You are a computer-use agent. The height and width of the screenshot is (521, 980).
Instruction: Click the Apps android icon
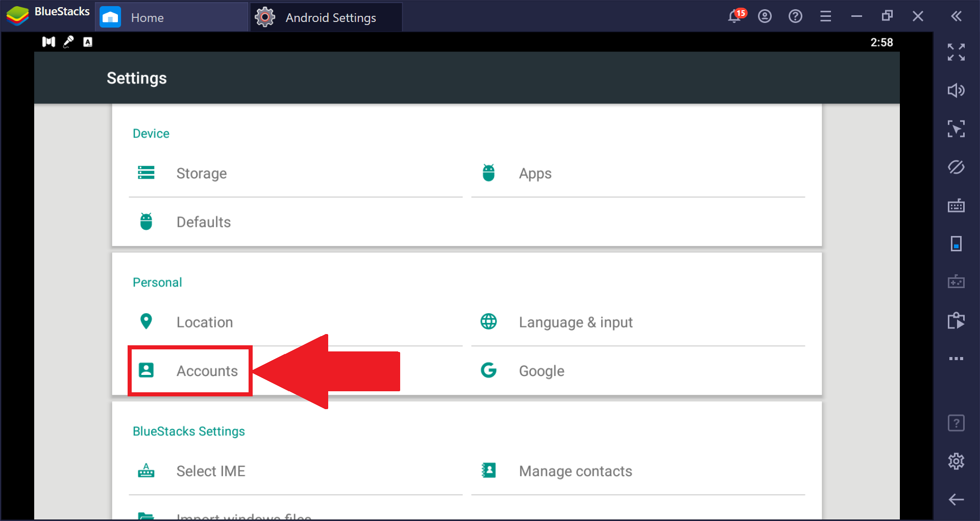pos(488,173)
